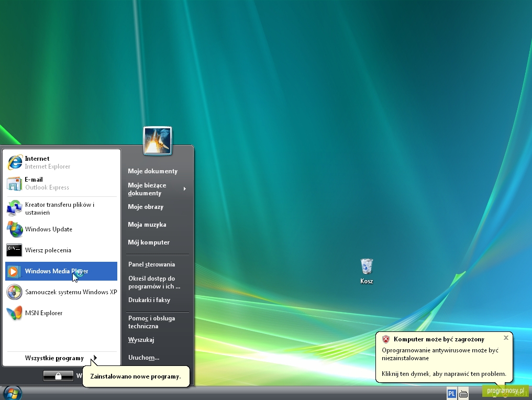Click the 'Kliknij ten dymek, aby naprawić' balloon text
This screenshot has height=400, width=532.
[444, 374]
